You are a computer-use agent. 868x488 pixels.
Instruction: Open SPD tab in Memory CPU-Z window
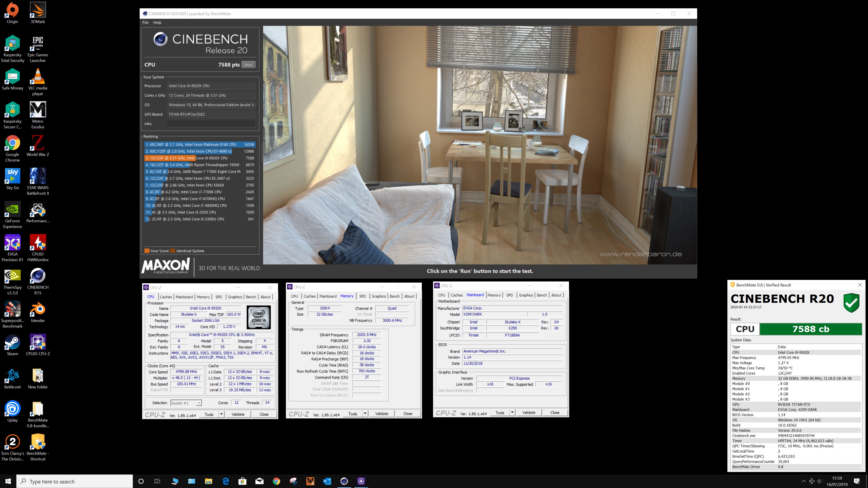(363, 296)
